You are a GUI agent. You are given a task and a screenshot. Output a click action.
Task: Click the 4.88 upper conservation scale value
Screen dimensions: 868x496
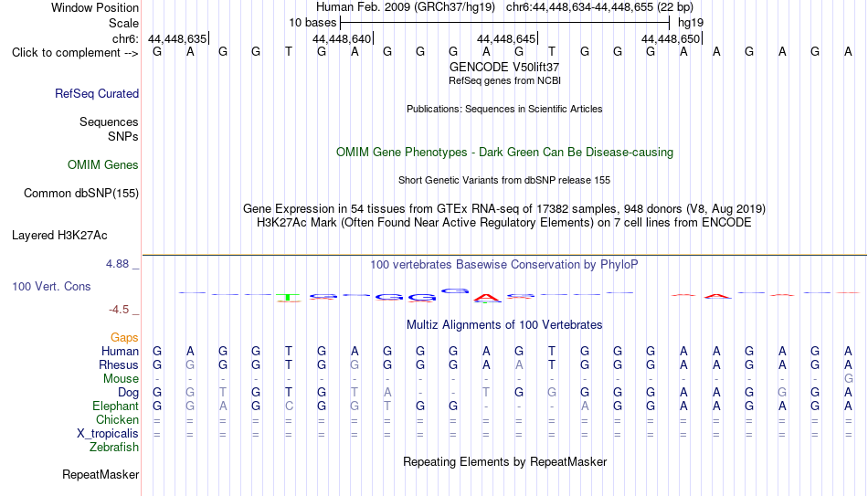click(x=117, y=264)
